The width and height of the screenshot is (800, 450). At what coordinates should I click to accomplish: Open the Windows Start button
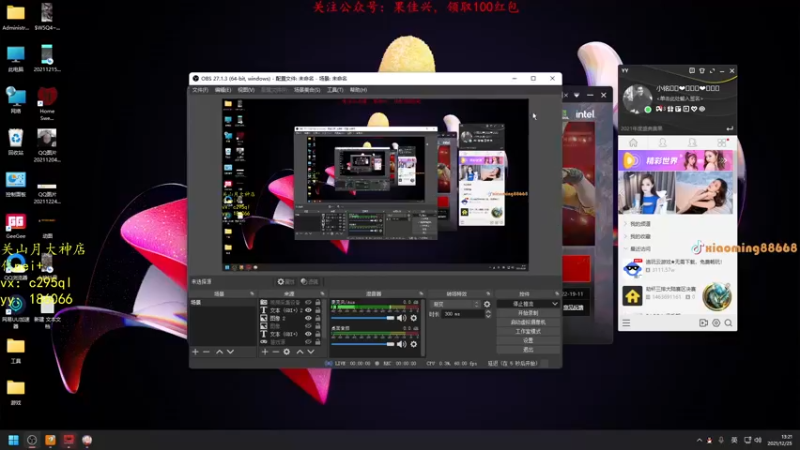click(14, 440)
